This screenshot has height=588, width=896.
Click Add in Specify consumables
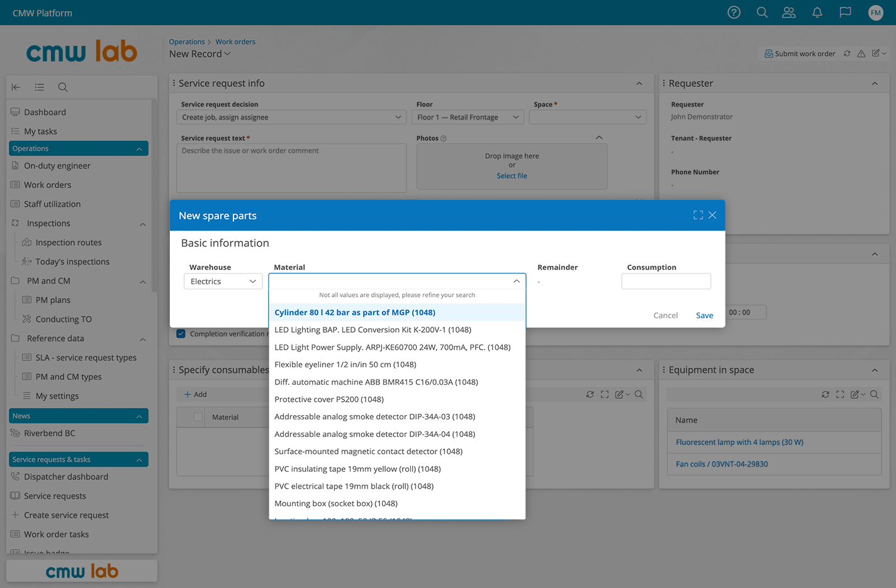pos(195,394)
